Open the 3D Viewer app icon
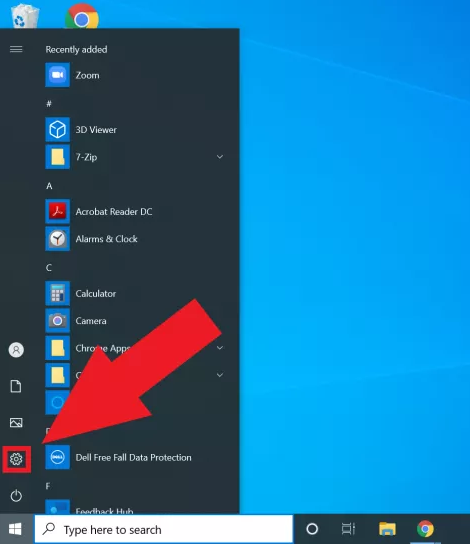Viewport: 470px width, 544px height. pos(58,129)
